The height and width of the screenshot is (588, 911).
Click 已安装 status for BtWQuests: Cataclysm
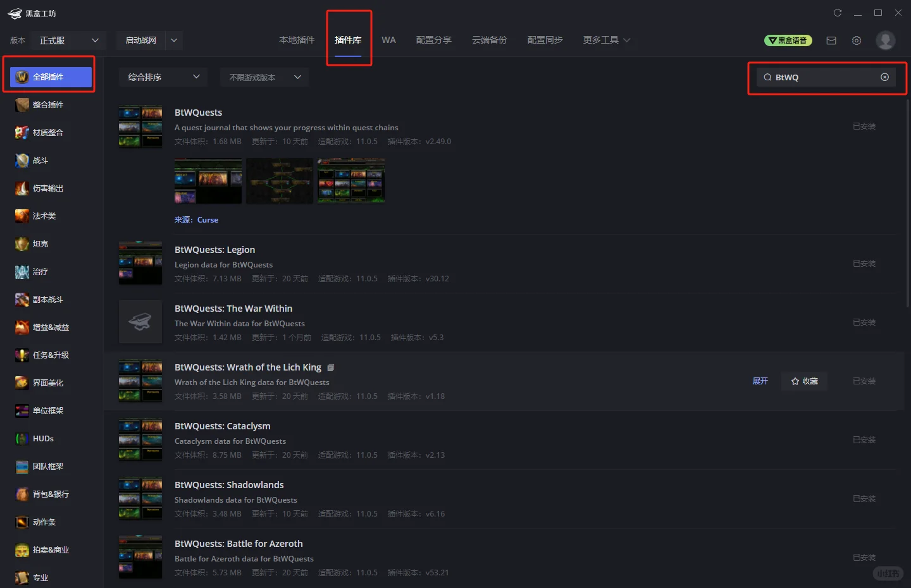pos(864,440)
